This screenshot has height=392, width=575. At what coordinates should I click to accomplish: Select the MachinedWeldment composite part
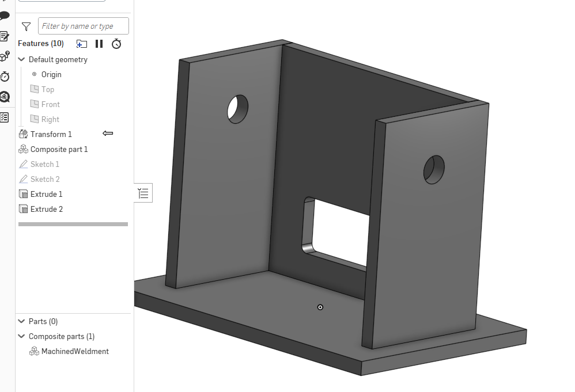(75, 351)
